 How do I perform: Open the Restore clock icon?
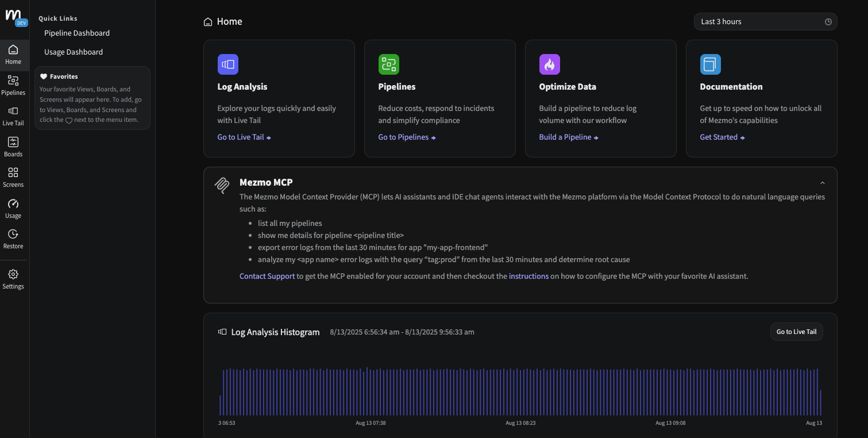[x=13, y=234]
